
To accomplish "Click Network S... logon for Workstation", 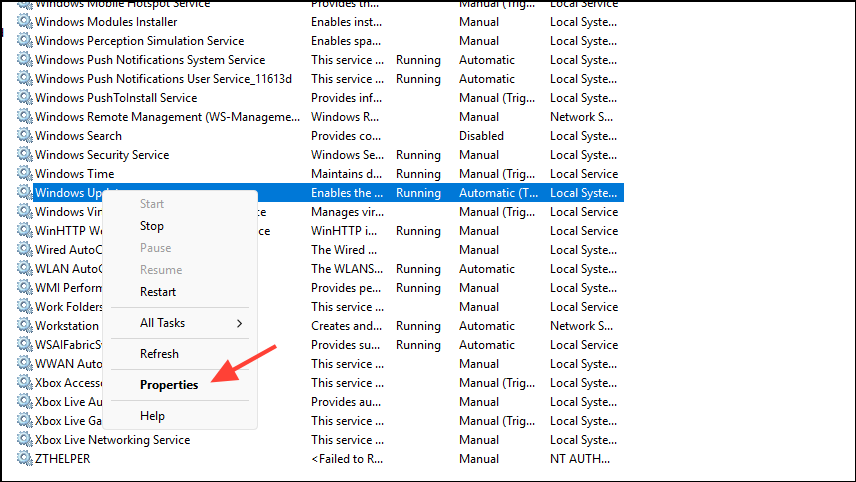I will click(581, 326).
